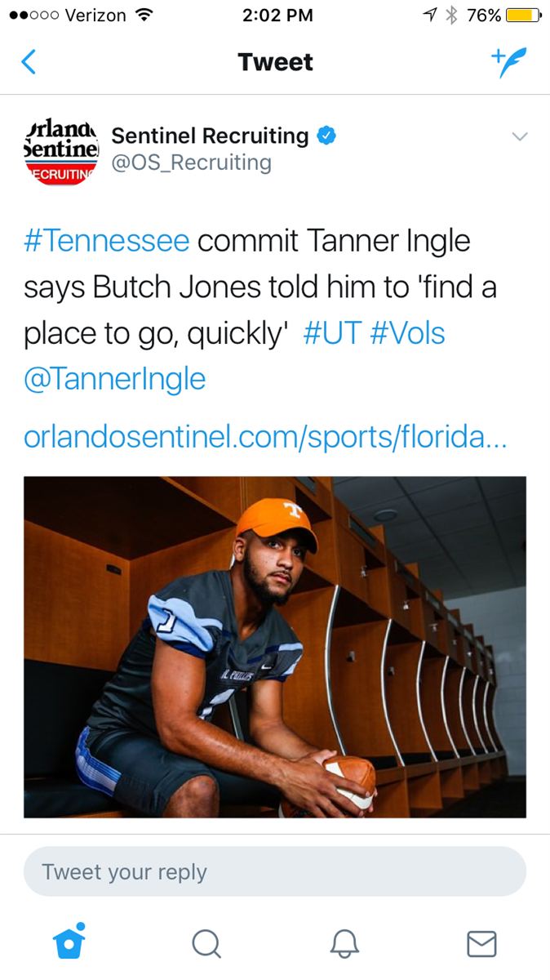Open the orlandosentinel.com article link

[265, 438]
